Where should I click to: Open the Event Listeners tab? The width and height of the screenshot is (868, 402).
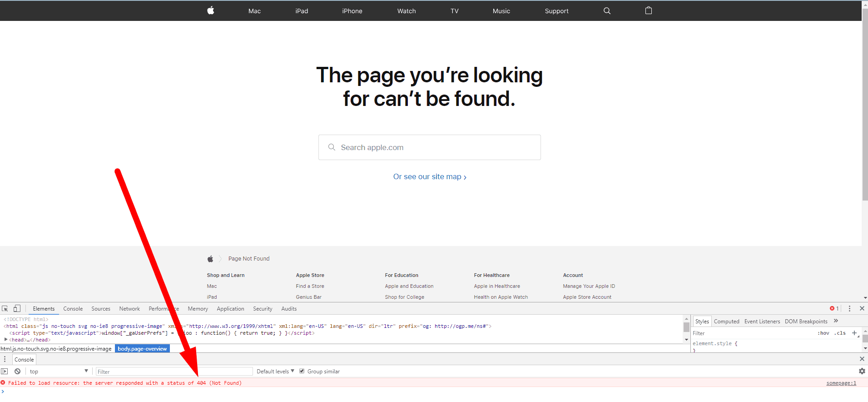[x=762, y=322]
